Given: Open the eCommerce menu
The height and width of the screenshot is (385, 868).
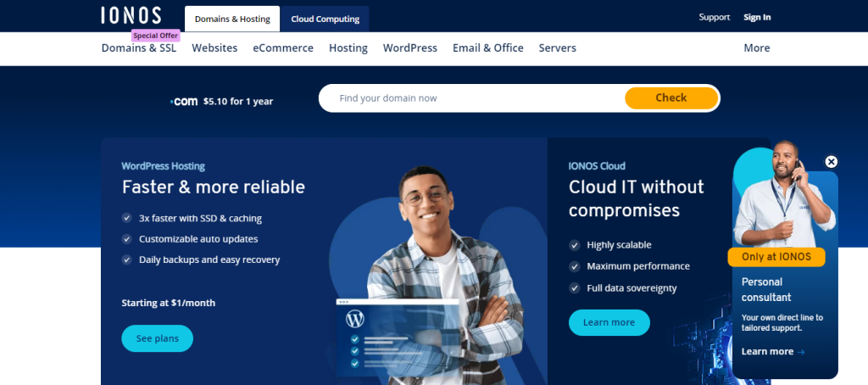Looking at the screenshot, I should [283, 48].
